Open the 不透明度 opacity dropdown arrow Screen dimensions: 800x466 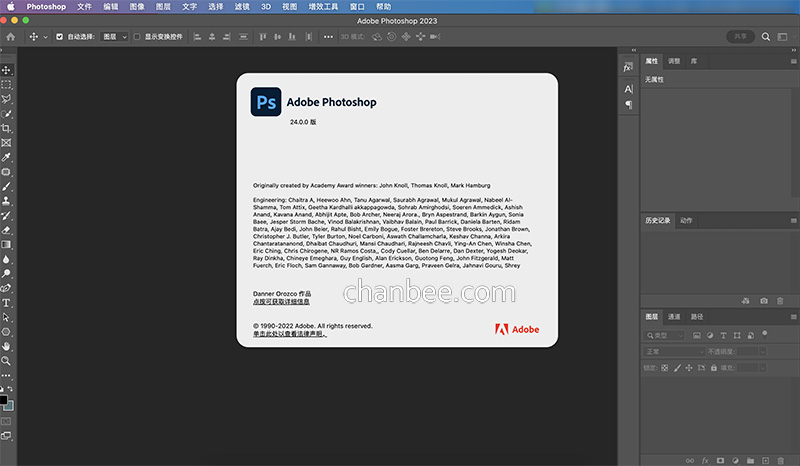click(x=763, y=352)
